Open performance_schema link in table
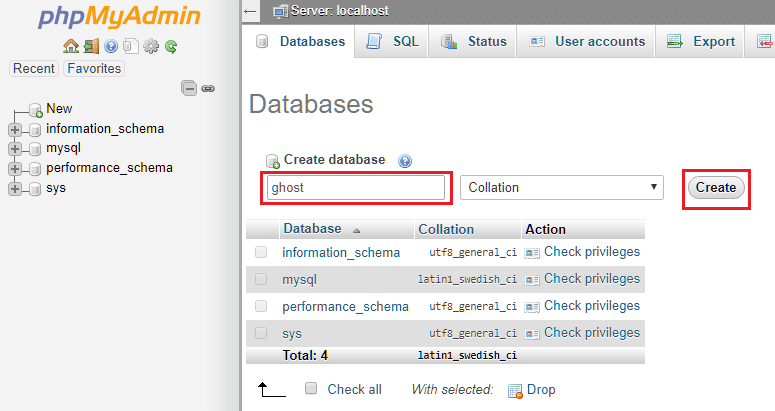Viewport: 775px width, 411px height. pyautogui.click(x=345, y=307)
